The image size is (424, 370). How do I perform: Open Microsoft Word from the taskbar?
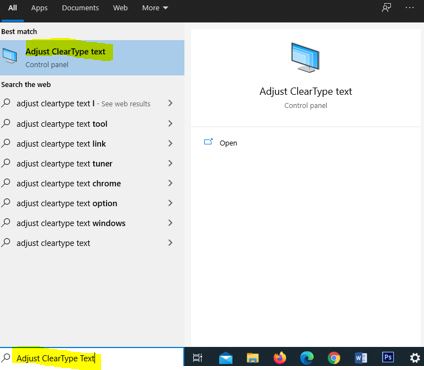click(361, 358)
